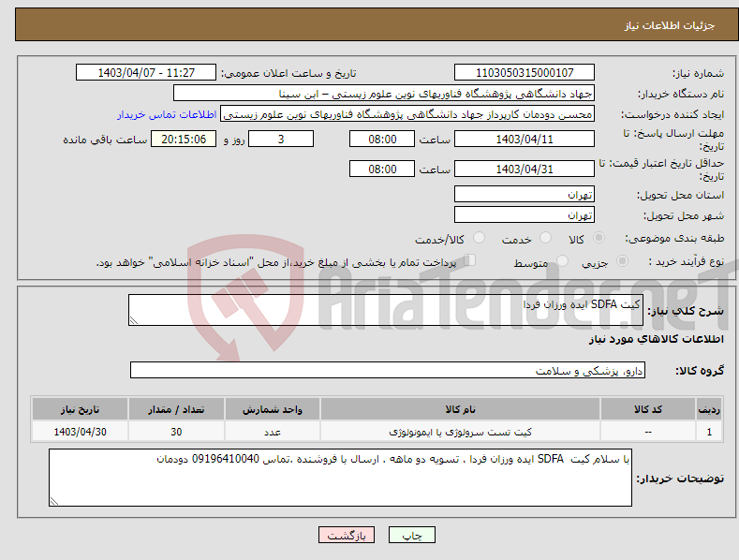Click the request creator field محسن دودمان
Viewport: 739px width, 560px height.
tap(407, 114)
